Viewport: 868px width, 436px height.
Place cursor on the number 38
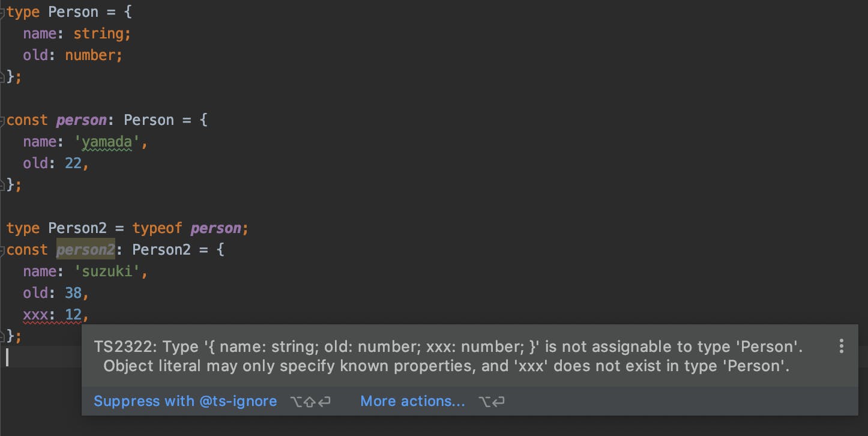(73, 293)
